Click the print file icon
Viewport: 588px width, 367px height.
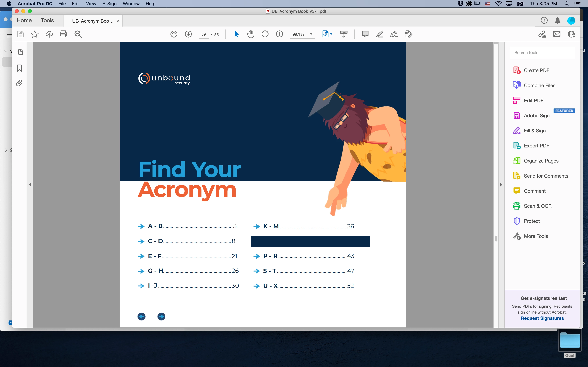63,34
